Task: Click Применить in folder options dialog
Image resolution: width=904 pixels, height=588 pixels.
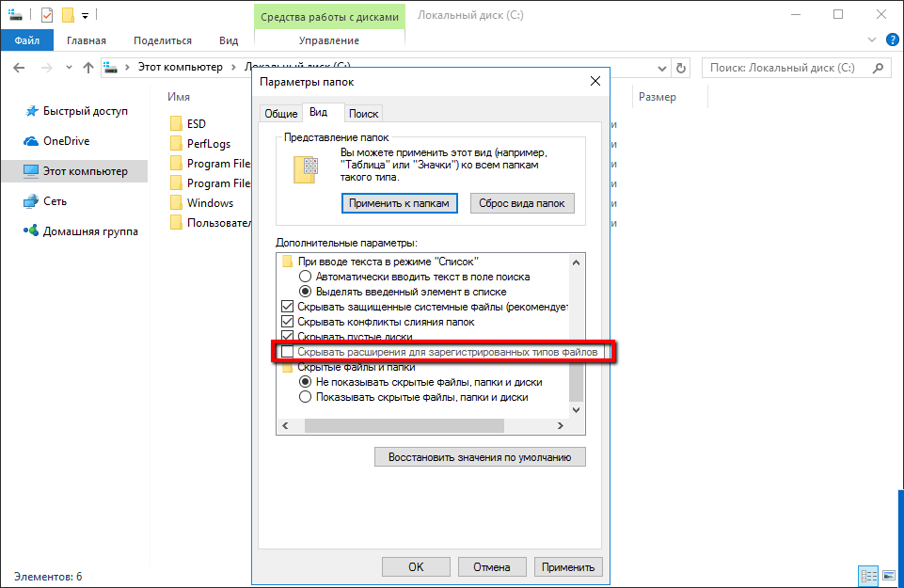Action: click(x=568, y=566)
